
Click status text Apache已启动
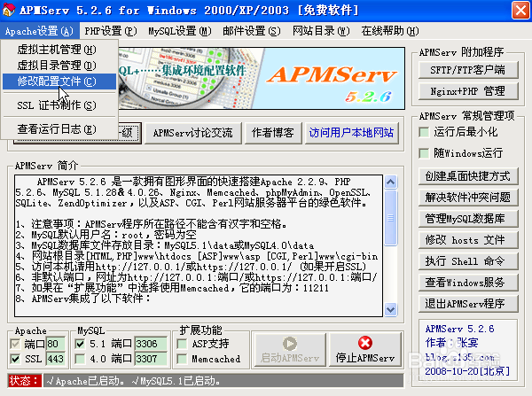[85, 382]
